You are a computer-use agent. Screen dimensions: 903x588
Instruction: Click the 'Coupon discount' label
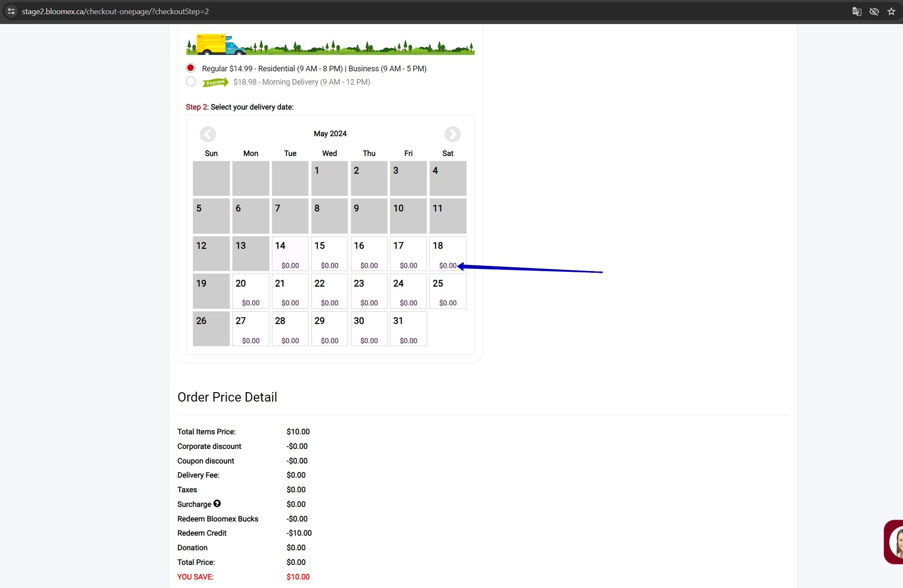point(206,461)
